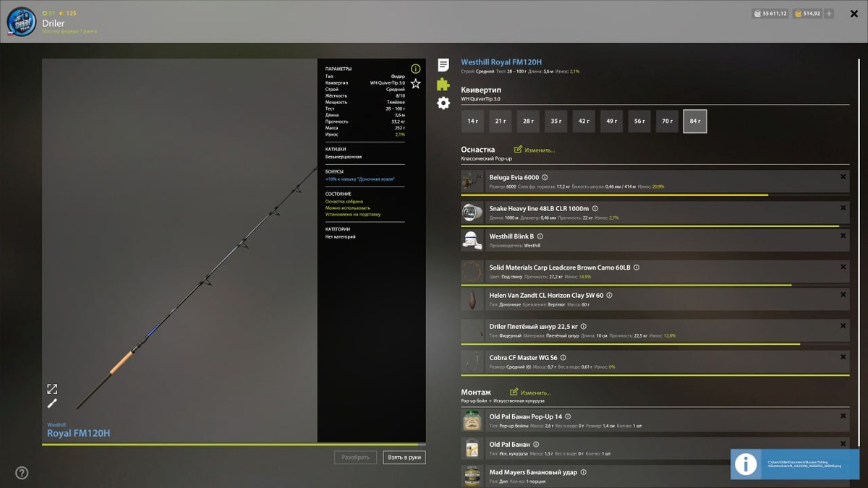Open the help question mark icon

(x=22, y=473)
